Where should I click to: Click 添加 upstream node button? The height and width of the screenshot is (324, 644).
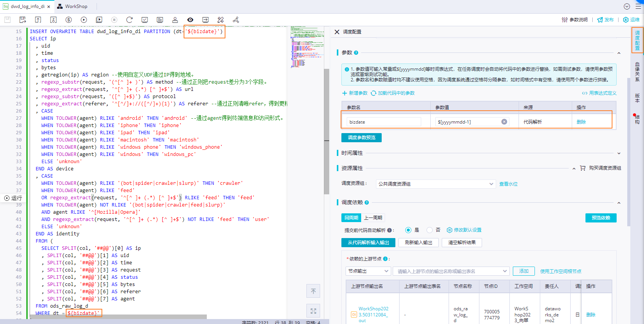524,271
